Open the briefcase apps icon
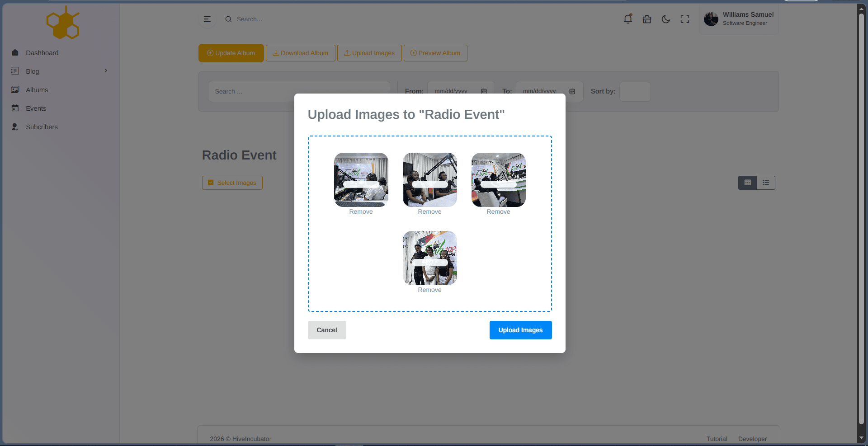Viewport: 868px width, 446px height. pos(647,19)
